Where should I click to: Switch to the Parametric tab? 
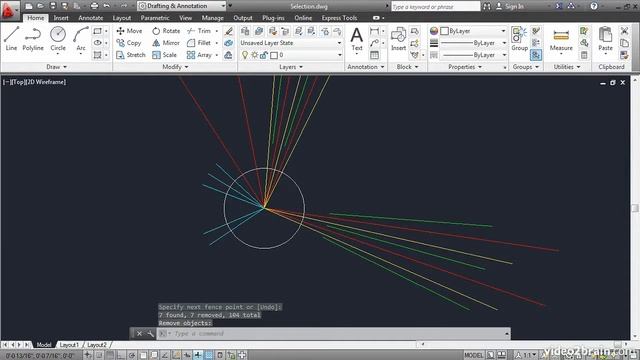tap(155, 18)
